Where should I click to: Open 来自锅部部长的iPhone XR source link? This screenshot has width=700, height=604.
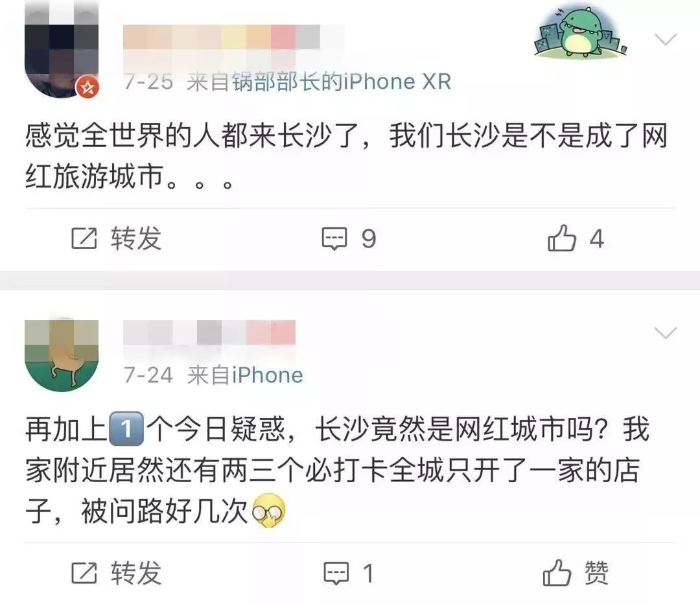[319, 82]
